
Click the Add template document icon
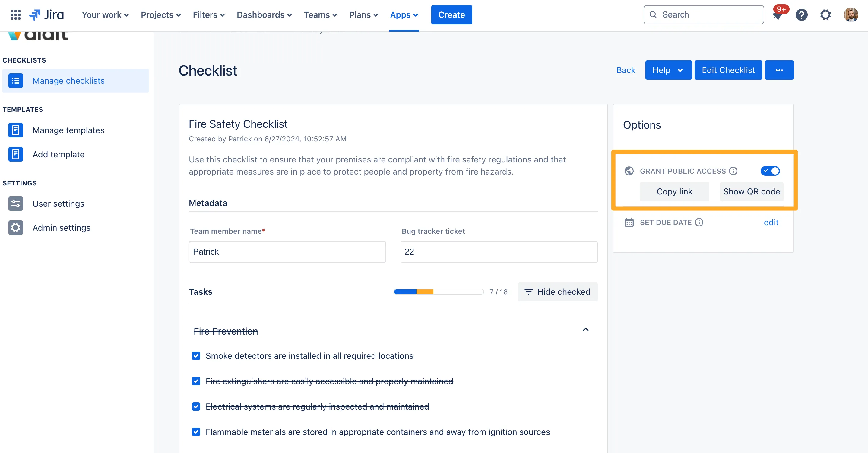tap(15, 155)
